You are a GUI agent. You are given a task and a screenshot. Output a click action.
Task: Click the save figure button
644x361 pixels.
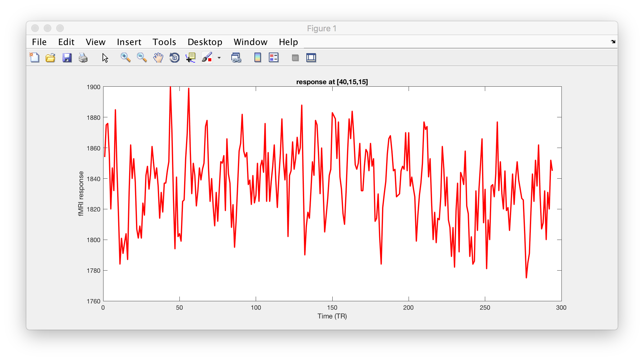pyautogui.click(x=66, y=58)
